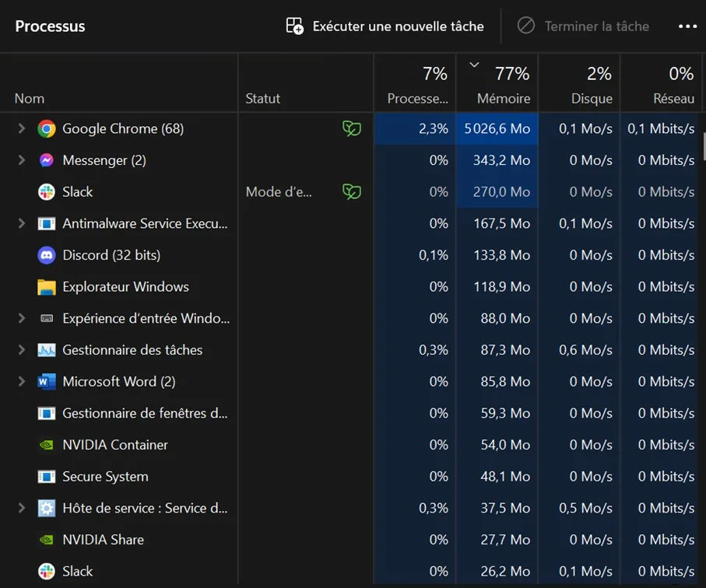The image size is (706, 588).
Task: Click the Discord (32 bits) icon
Action: [x=47, y=254]
